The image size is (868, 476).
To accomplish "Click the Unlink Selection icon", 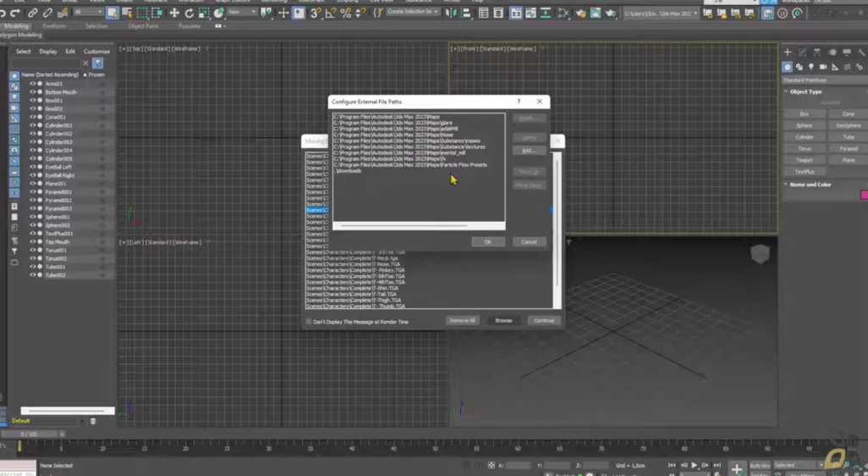I will point(47,12).
